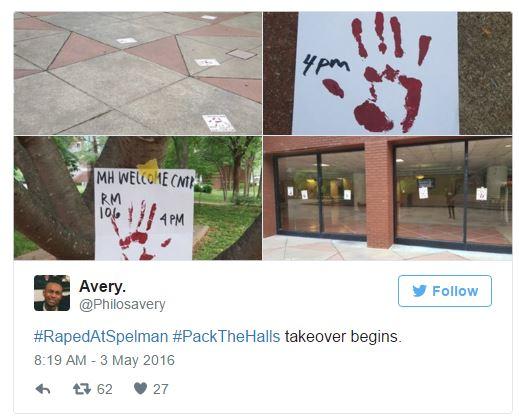Screen dimensions: 519x419
Task: Click the reply arrow icon
Action: (x=43, y=389)
